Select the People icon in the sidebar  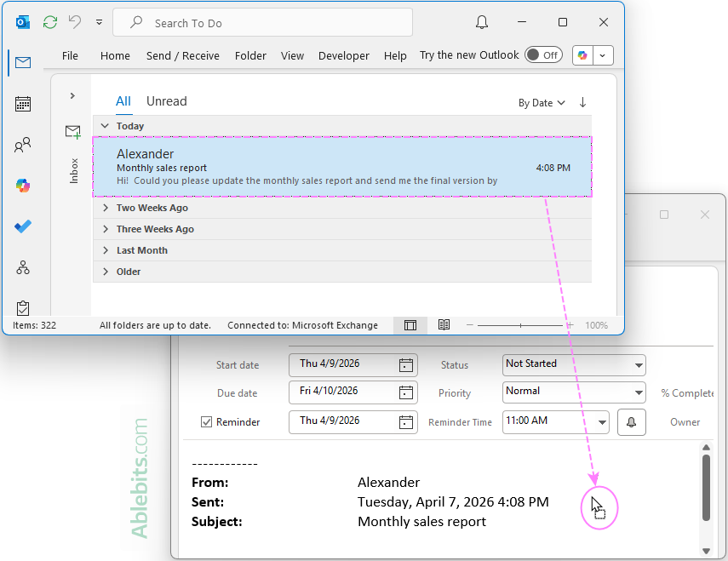23,145
